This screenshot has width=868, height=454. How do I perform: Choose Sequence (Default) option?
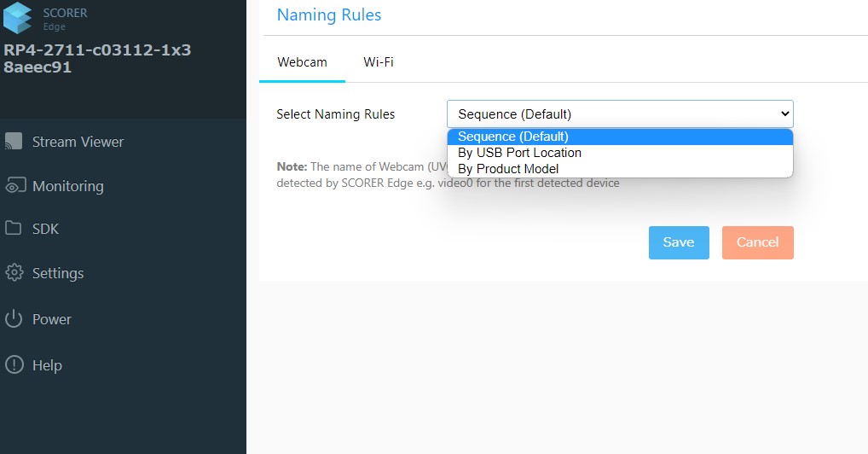pos(513,137)
